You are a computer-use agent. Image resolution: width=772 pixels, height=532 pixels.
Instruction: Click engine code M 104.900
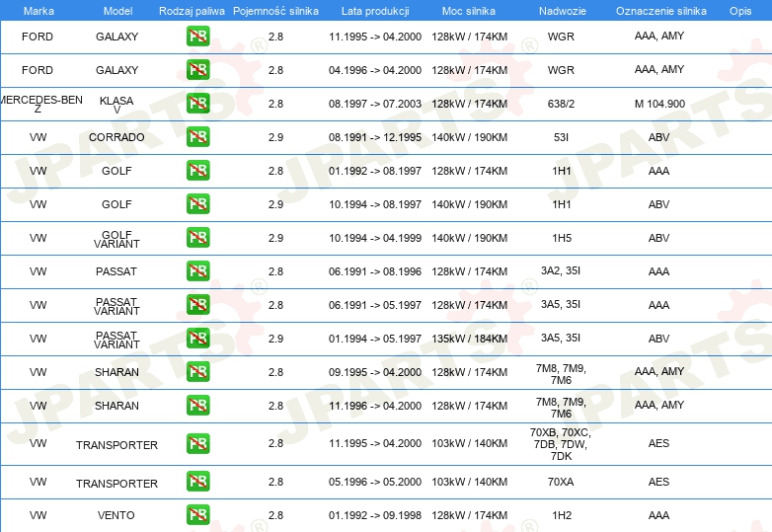[x=659, y=104]
